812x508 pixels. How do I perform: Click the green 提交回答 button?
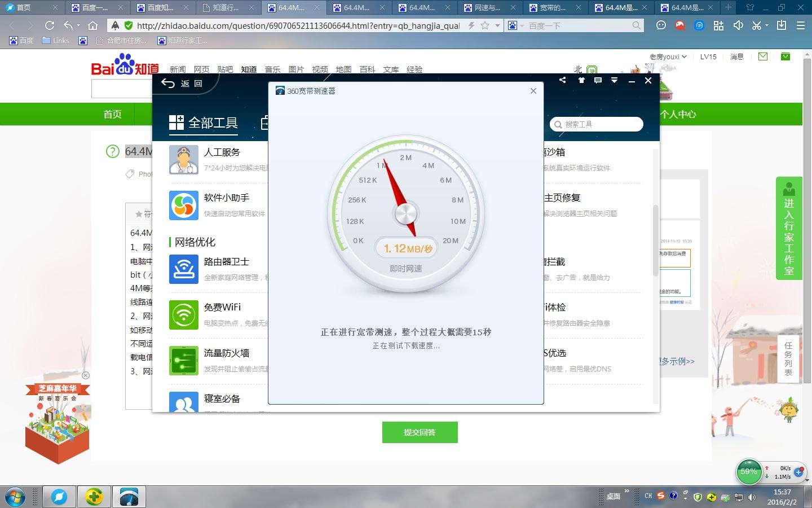coord(420,432)
